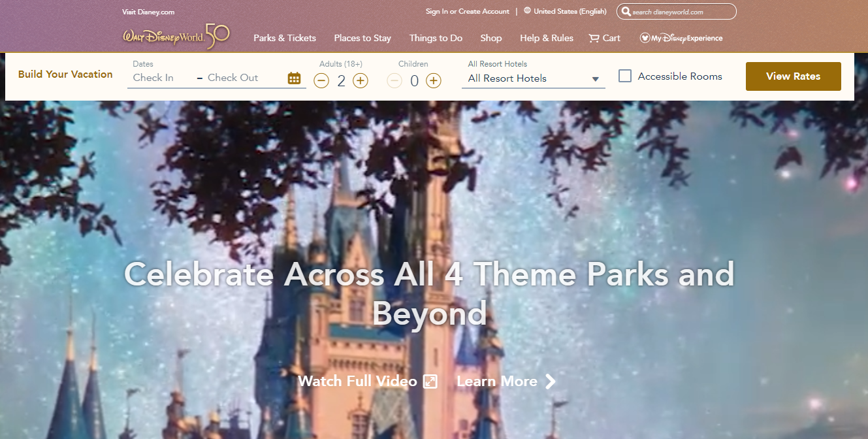Viewport: 868px width, 439px height.
Task: Open the Parks & Tickets menu
Action: 285,38
